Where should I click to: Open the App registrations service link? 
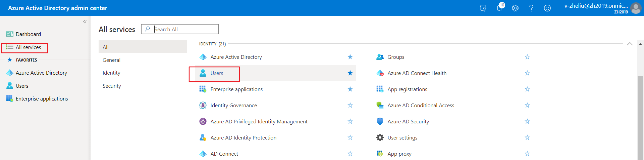click(x=407, y=89)
